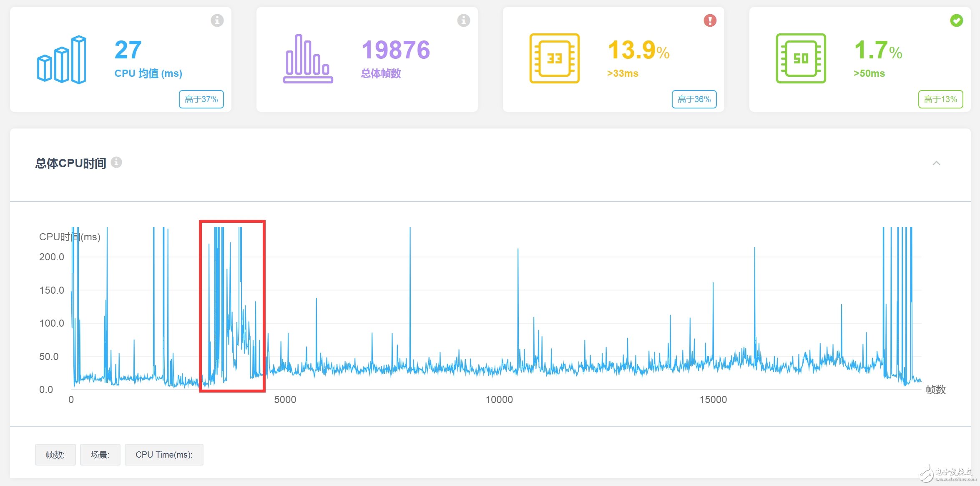Click the blue 3D bar chart icon
This screenshot has height=486, width=980.
(x=62, y=59)
